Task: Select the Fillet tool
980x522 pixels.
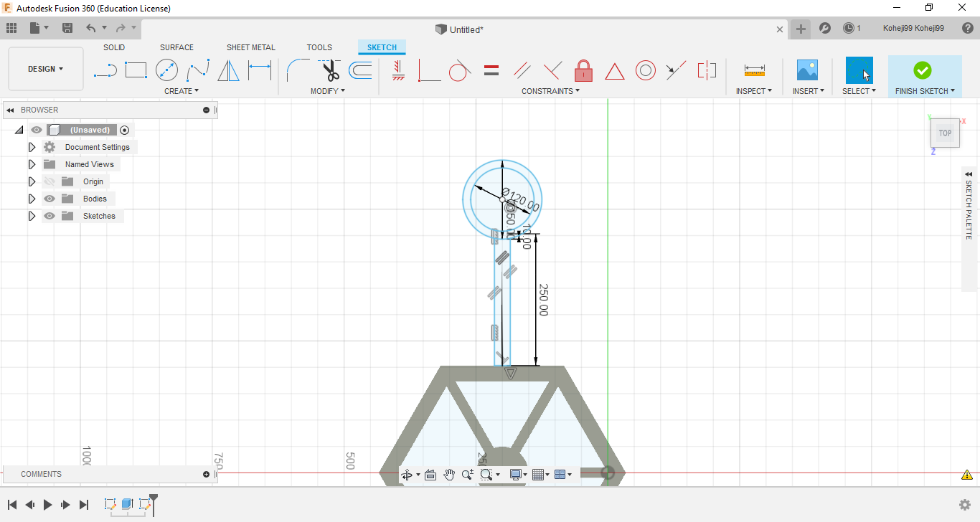Action: pyautogui.click(x=298, y=70)
